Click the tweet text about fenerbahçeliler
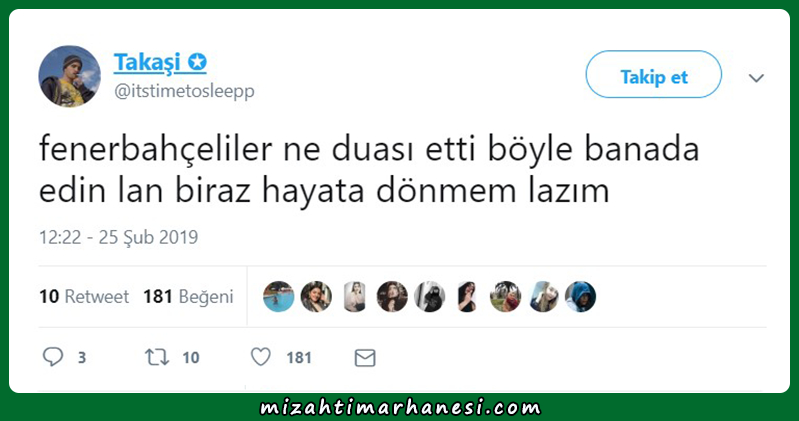 369,170
